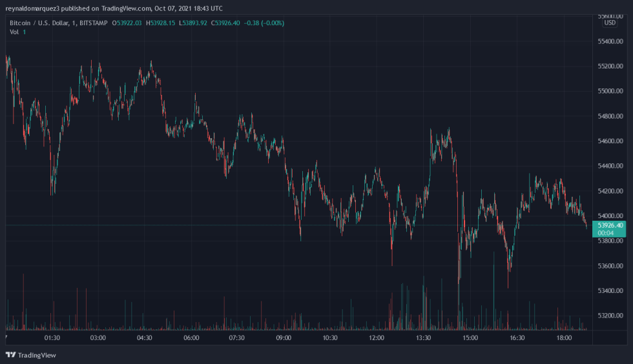Click the 12:00 time axis label

click(376, 338)
